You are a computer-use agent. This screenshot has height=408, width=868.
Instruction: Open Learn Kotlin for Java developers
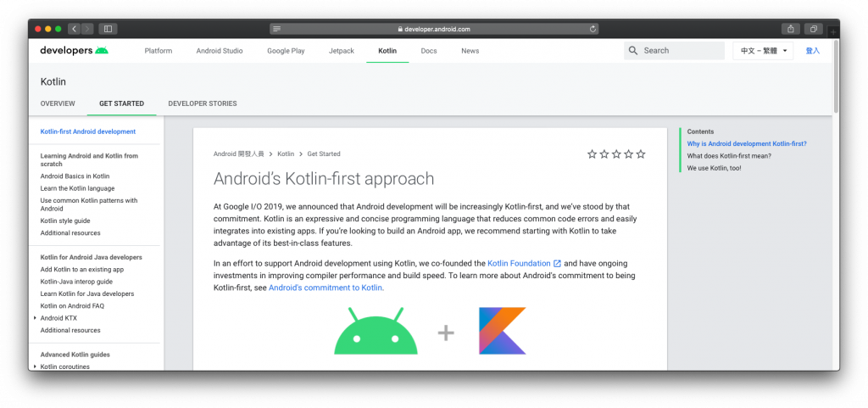coord(87,294)
